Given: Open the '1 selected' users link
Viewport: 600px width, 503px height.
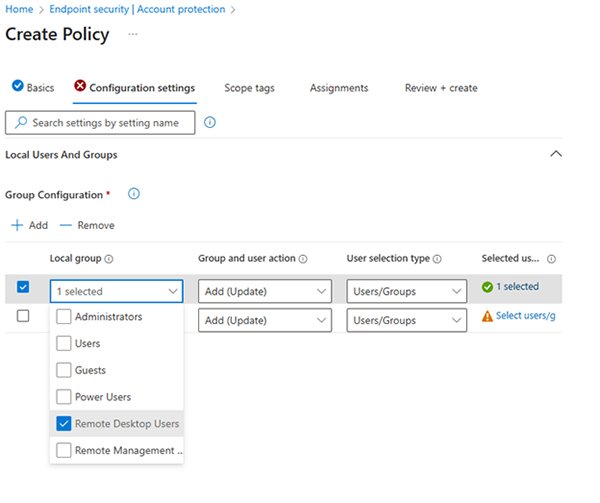Looking at the screenshot, I should [517, 286].
